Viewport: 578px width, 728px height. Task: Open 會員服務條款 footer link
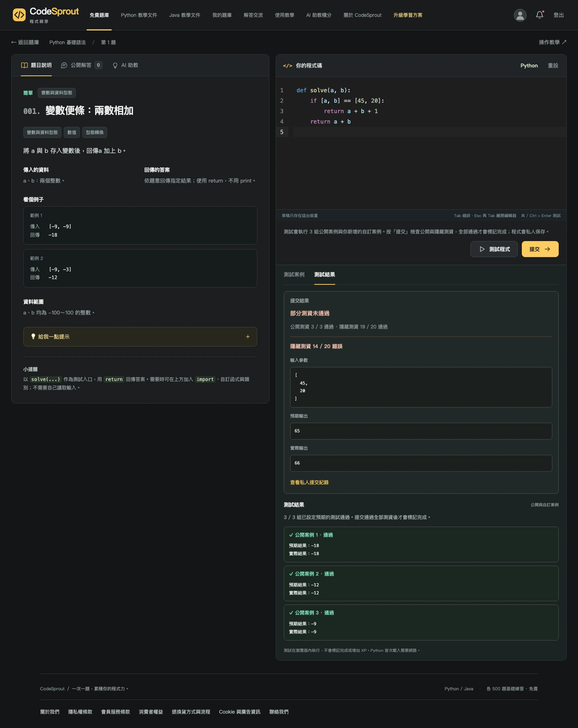click(116, 712)
